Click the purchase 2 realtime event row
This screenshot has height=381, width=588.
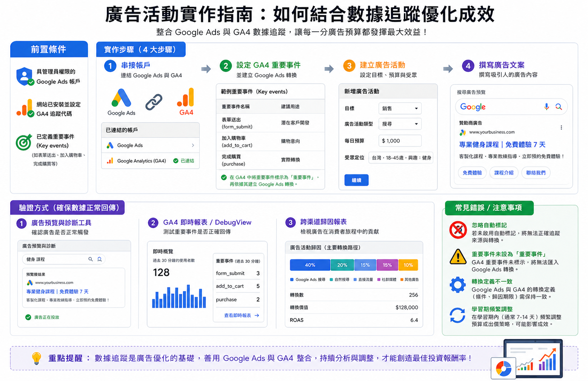[x=238, y=299]
